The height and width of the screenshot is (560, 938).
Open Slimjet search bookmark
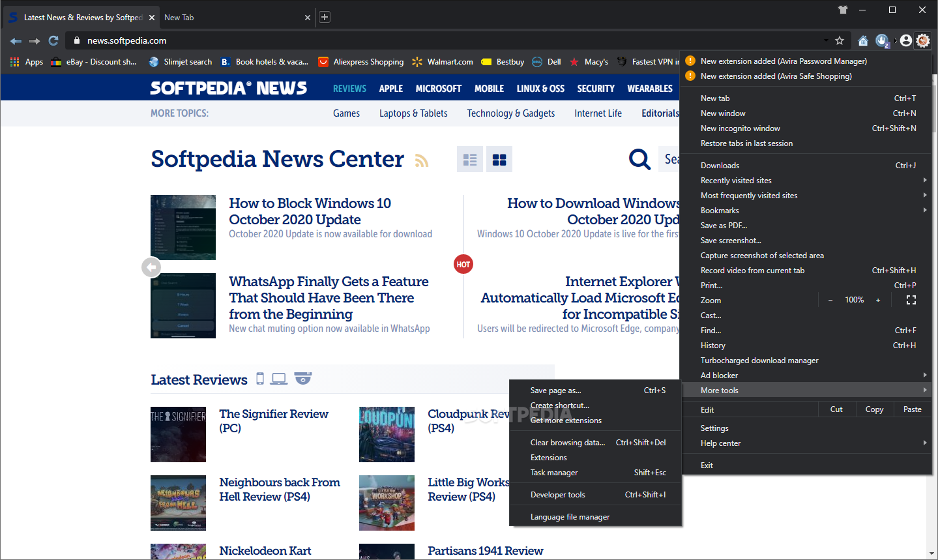181,62
